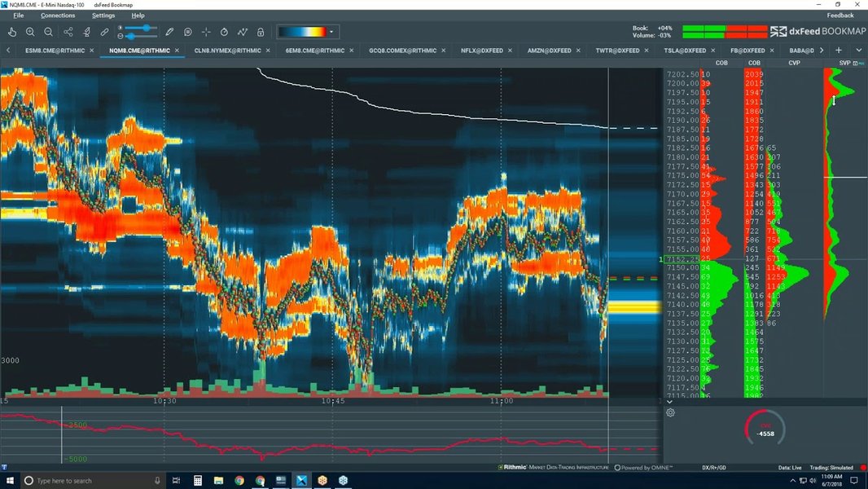Open the heatmap color scheme dropdown
The image size is (868, 489).
click(x=331, y=31)
